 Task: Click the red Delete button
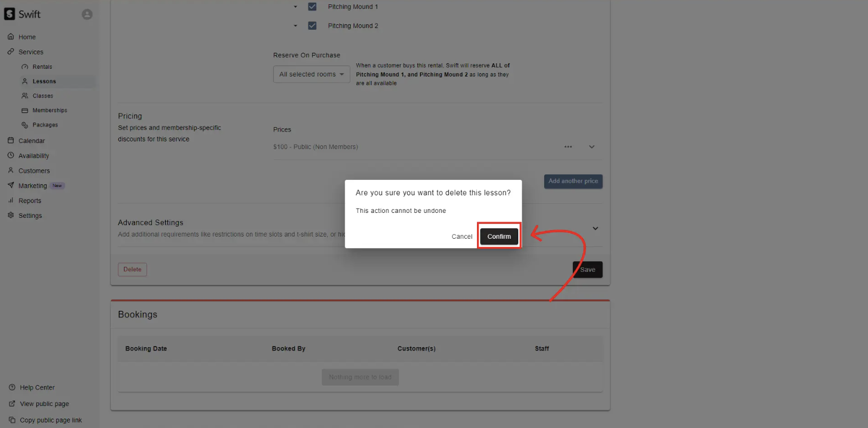click(x=132, y=270)
